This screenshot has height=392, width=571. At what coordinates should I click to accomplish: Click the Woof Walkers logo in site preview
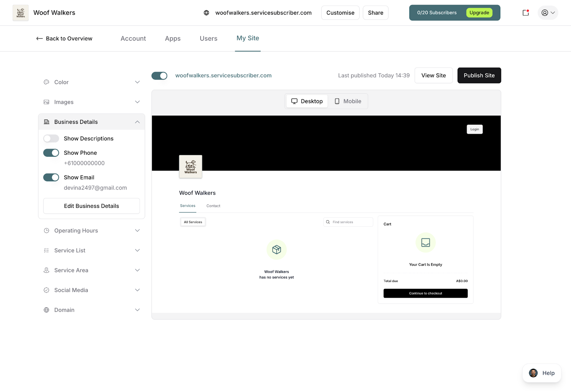[191, 167]
